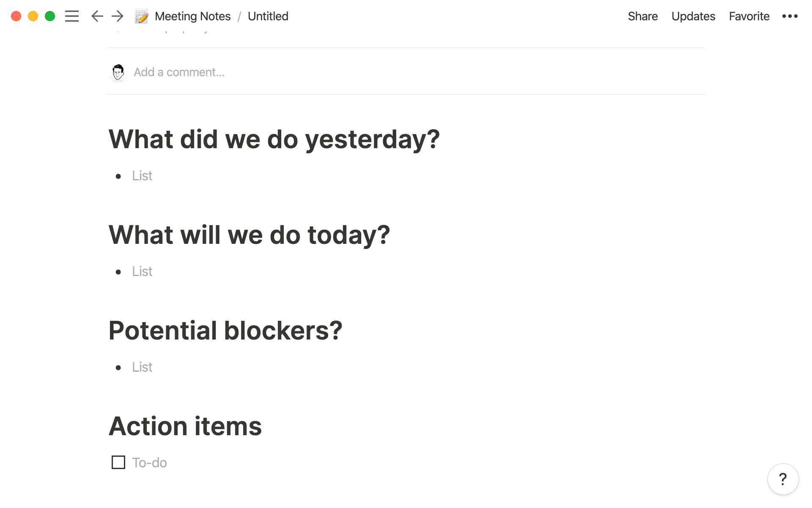812x508 pixels.
Task: Click the Add a comment field
Action: [x=179, y=72]
